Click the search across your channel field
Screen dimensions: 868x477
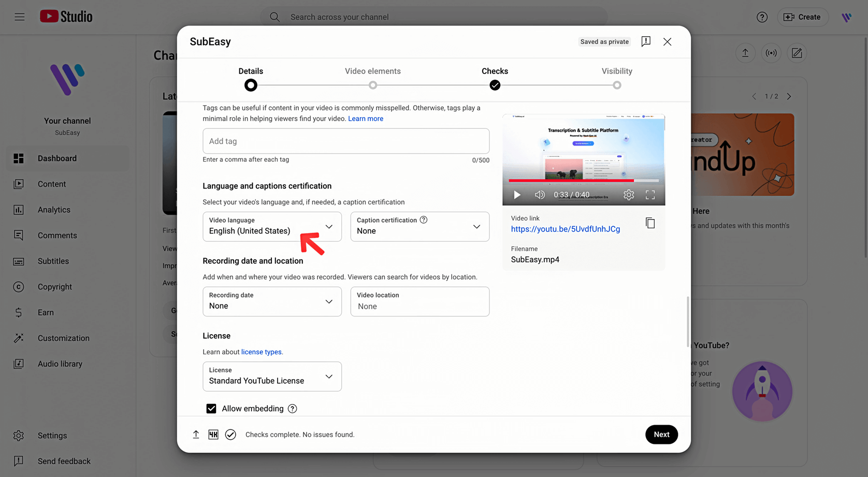[x=434, y=17]
